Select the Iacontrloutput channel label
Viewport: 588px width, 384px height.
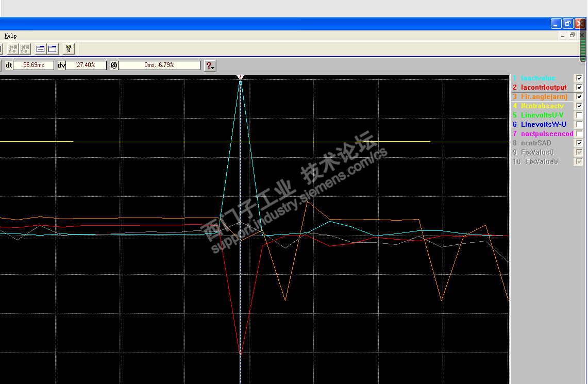(544, 88)
